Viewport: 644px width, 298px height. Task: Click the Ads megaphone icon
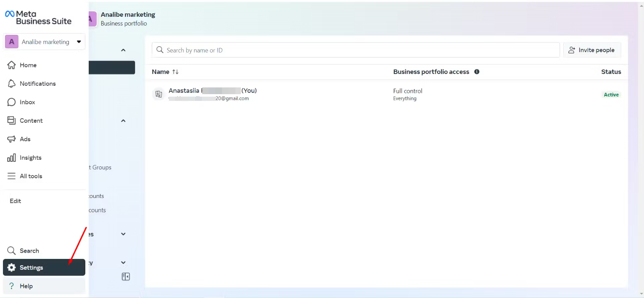(11, 139)
